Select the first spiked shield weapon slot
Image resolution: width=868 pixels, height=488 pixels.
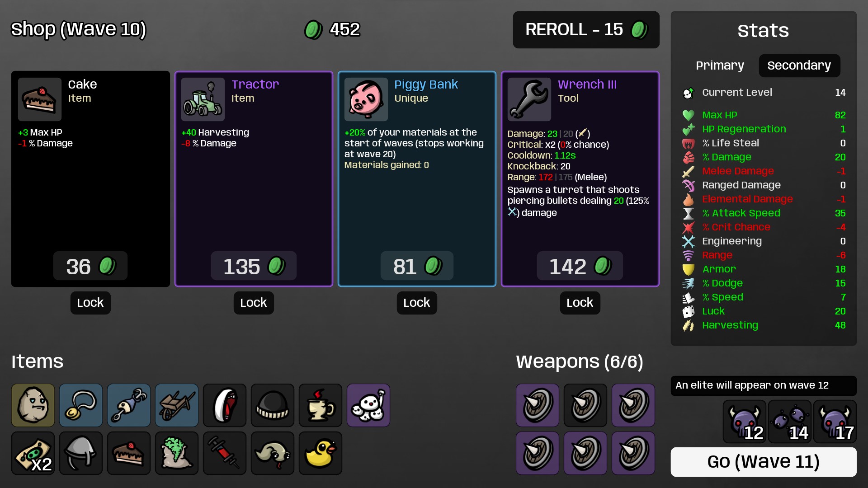[x=538, y=405]
